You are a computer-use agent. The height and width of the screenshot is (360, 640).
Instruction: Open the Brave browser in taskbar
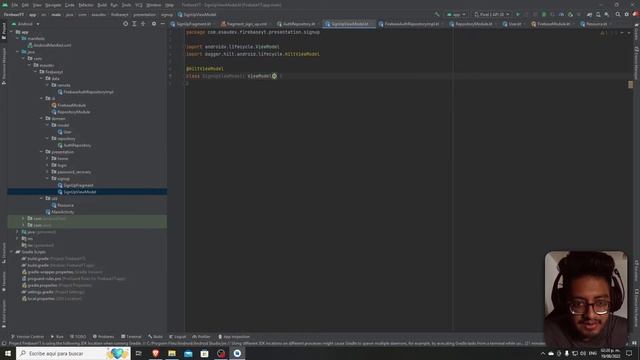[x=155, y=353]
